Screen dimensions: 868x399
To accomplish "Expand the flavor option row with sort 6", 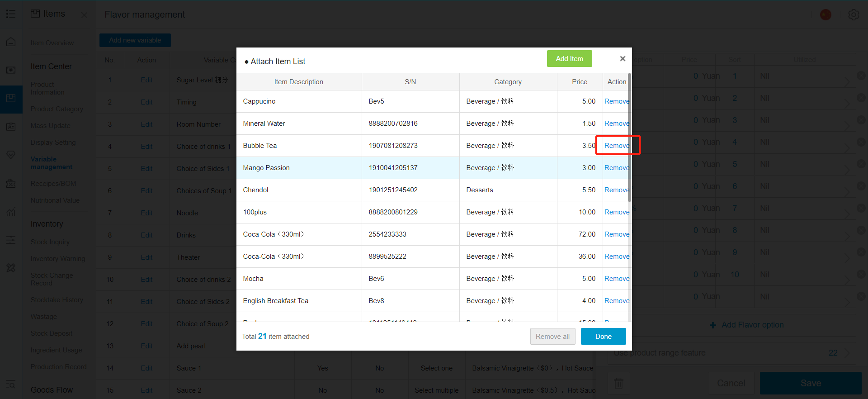I will 847,192.
